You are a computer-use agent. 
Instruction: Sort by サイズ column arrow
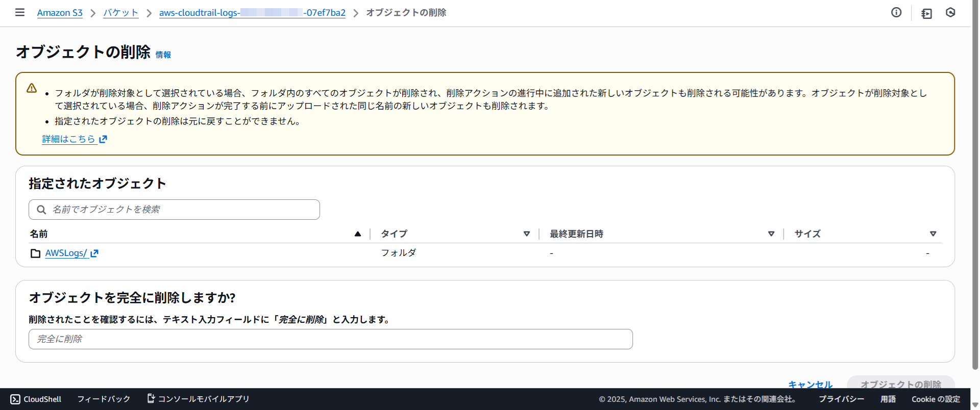[933, 234]
